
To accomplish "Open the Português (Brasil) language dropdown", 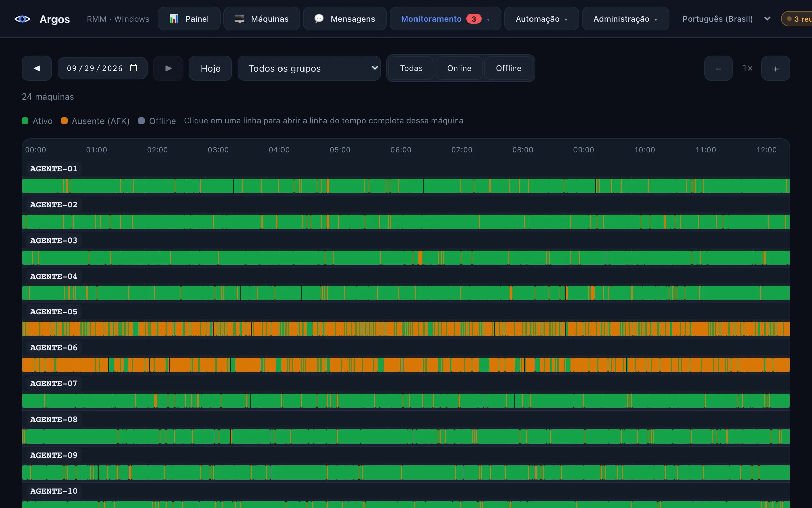I will pyautogui.click(x=726, y=19).
